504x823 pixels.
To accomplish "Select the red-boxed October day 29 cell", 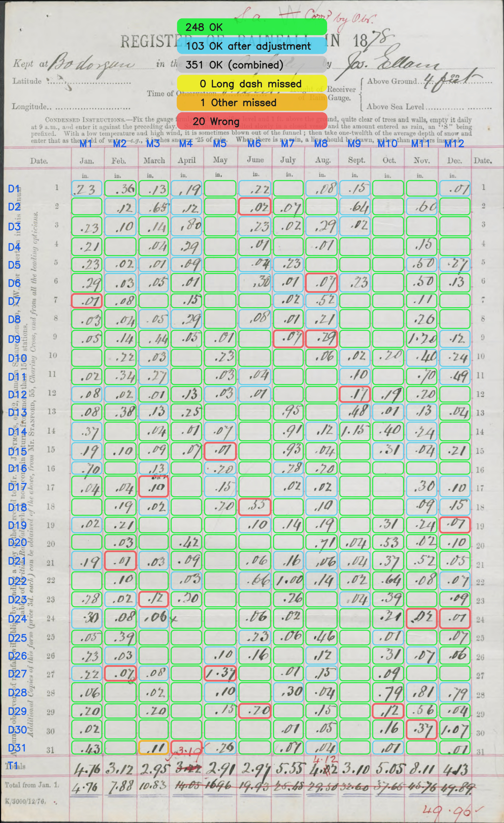I will pos(388,710).
